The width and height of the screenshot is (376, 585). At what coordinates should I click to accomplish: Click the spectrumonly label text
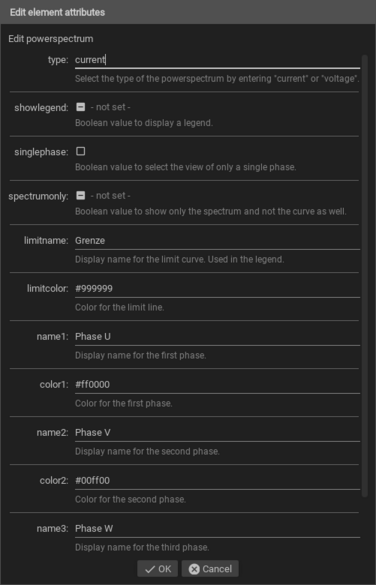tap(38, 196)
